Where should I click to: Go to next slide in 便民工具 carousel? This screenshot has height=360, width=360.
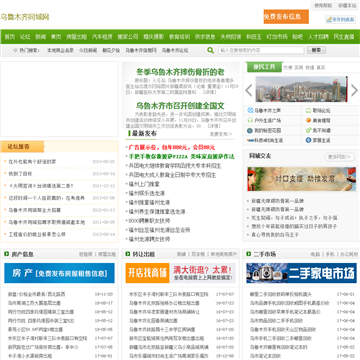click(x=354, y=90)
